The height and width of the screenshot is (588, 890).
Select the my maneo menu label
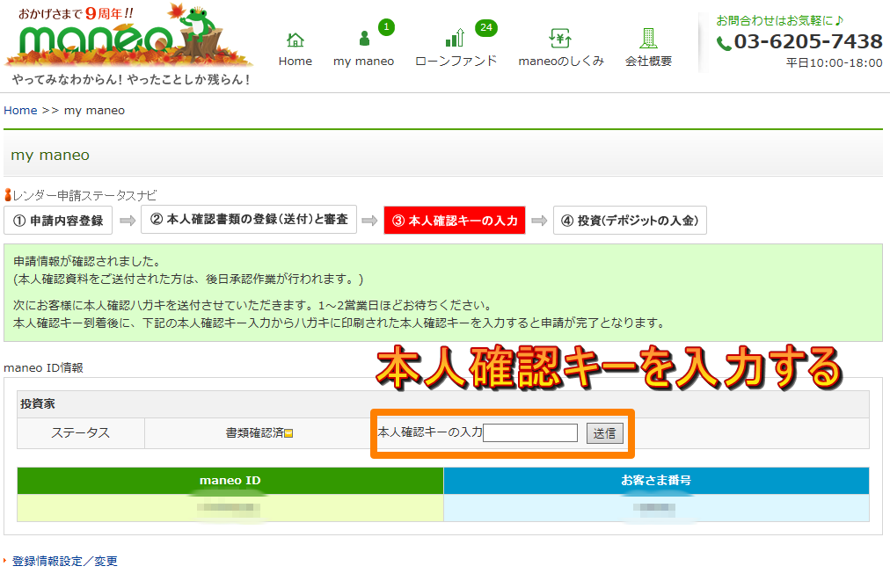364,61
